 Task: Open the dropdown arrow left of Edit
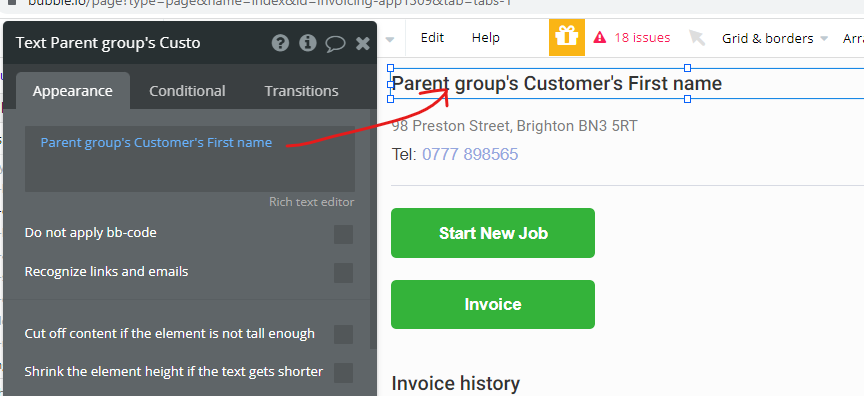[390, 40]
